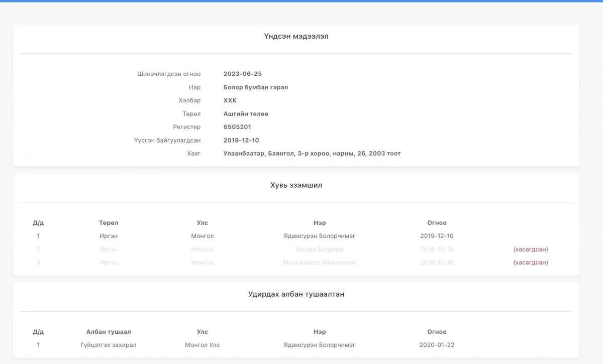Click the official's name Ядамсүрэн Болорчимэг in management table
This screenshot has height=364, width=603.
tap(320, 345)
